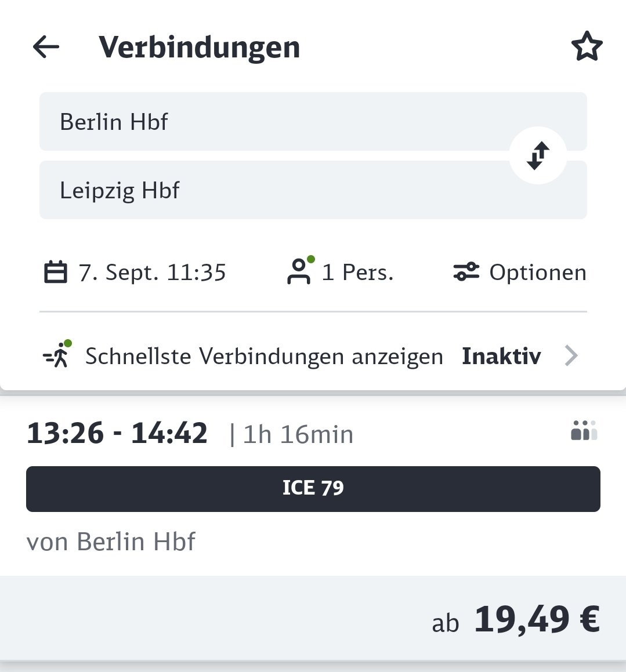Tap the occupancy indicator icon
The width and height of the screenshot is (626, 672).
pyautogui.click(x=584, y=430)
